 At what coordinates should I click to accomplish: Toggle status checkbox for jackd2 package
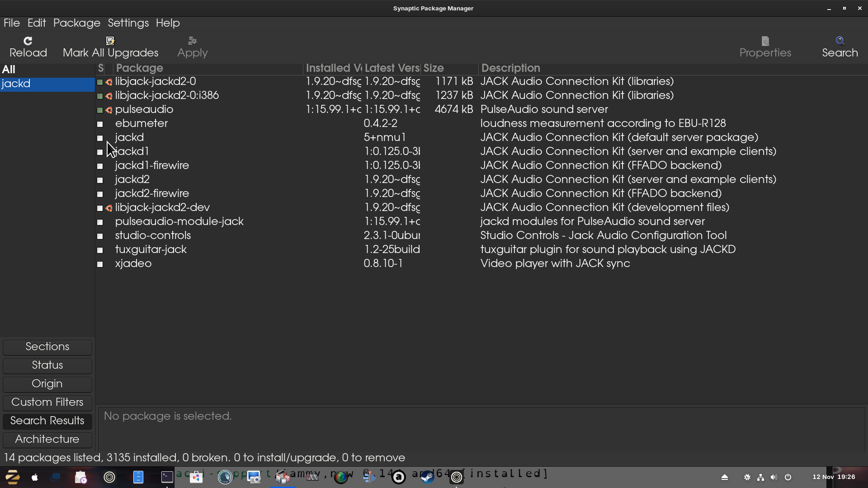tap(100, 180)
